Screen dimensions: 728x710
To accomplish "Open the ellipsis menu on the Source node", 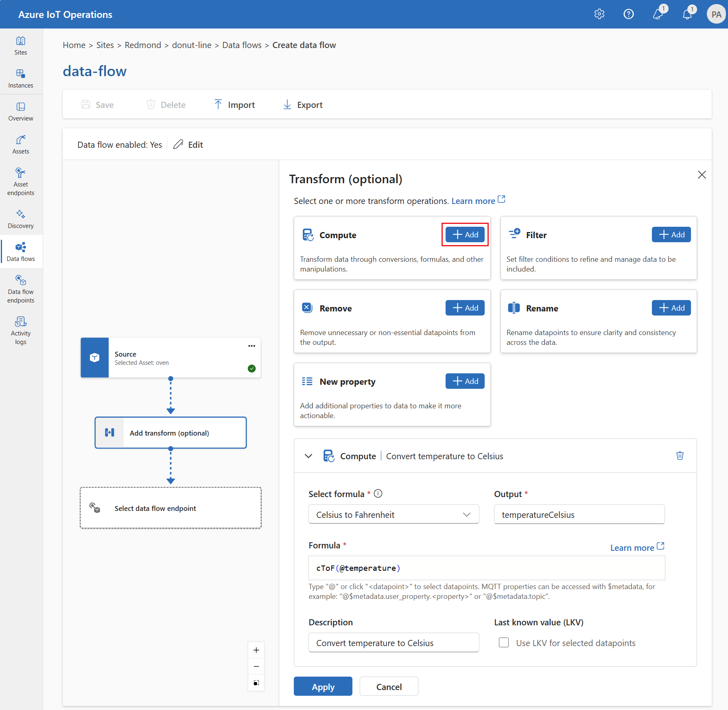I will (x=251, y=346).
